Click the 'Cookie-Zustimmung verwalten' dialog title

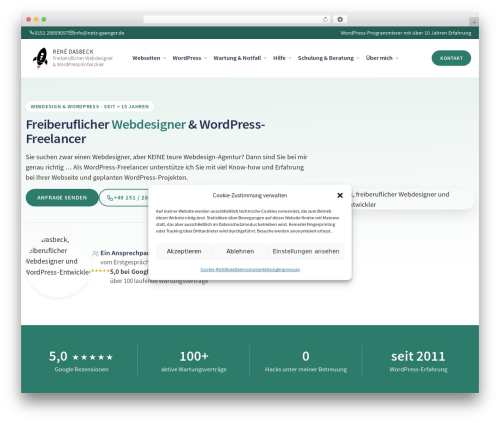250,195
